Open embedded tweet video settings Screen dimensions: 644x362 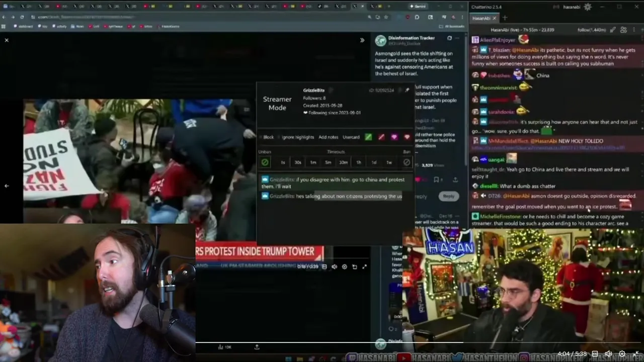pyautogui.click(x=344, y=267)
